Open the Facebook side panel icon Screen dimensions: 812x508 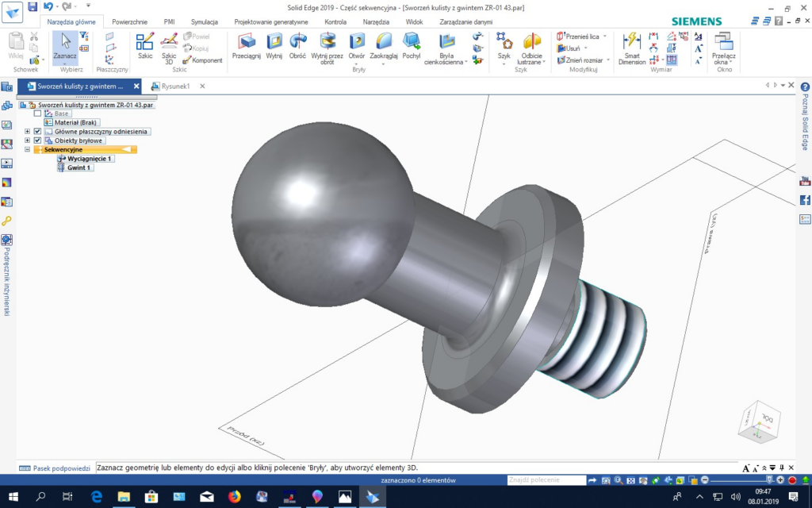click(805, 200)
